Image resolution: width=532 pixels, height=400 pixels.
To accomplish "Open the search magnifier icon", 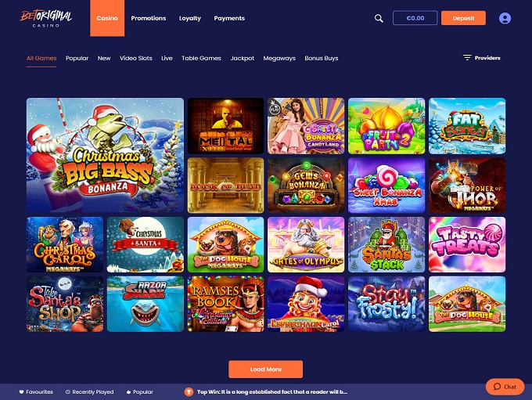I will [379, 18].
